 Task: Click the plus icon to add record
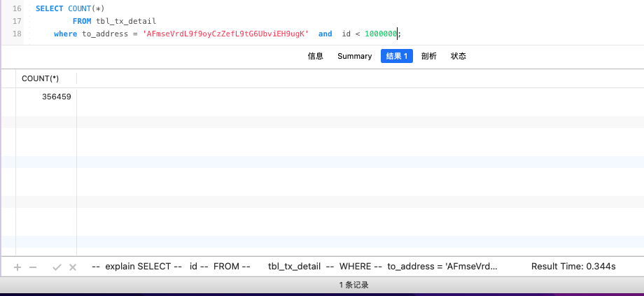pyautogui.click(x=17, y=267)
